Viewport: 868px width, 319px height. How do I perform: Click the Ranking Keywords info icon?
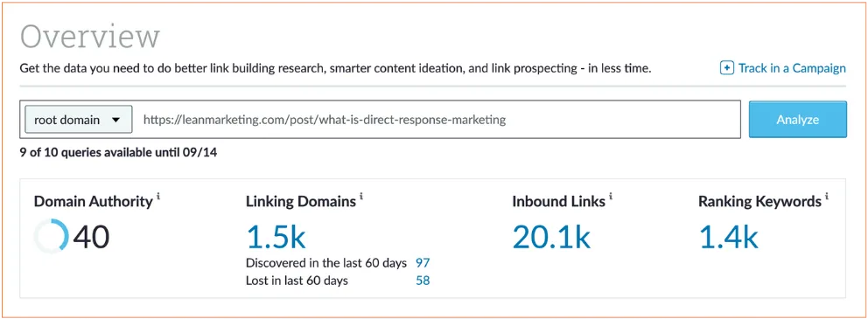coord(827,196)
